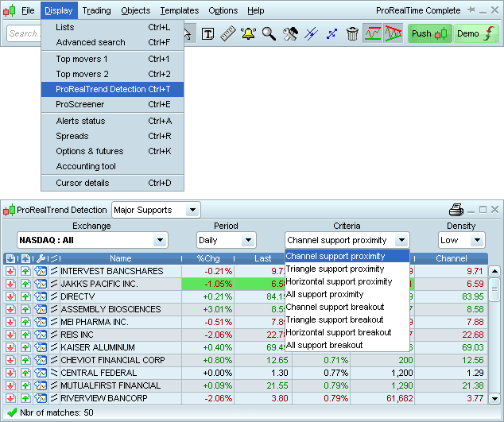Click the alarm bell alert icon
This screenshot has width=504, height=422.
pos(248,33)
